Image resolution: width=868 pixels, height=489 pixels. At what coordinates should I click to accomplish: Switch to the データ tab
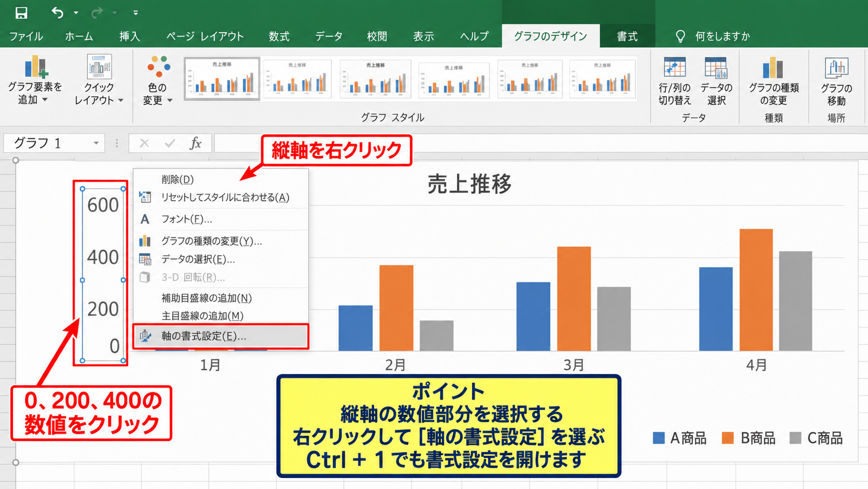(329, 36)
